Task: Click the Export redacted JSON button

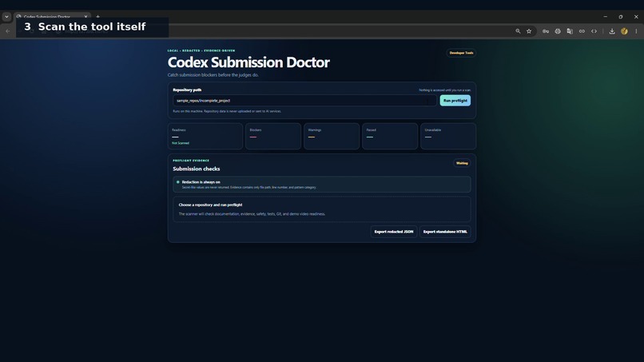Action: (393, 232)
